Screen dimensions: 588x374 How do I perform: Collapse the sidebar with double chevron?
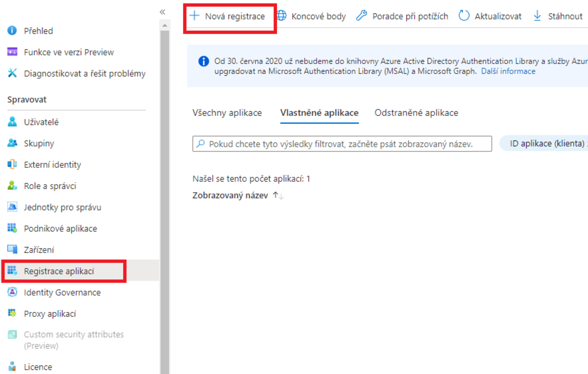coord(163,12)
